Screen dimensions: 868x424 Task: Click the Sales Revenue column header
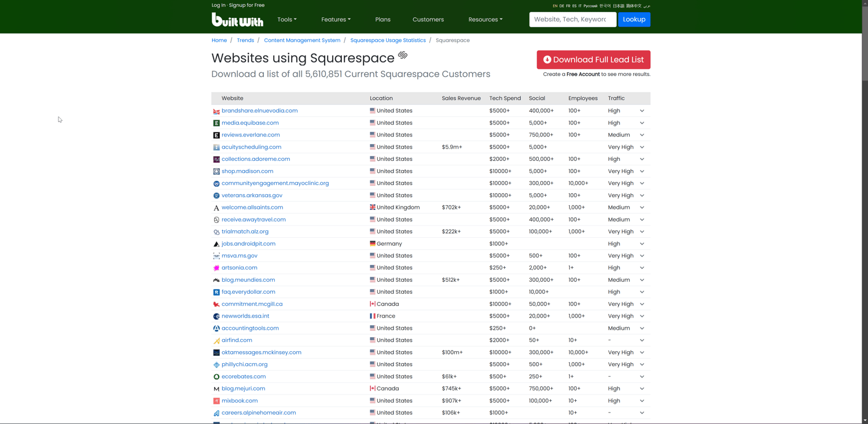coord(461,98)
